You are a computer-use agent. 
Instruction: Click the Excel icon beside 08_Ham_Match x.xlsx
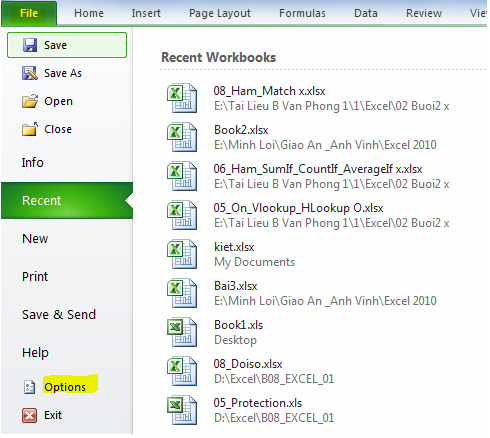point(182,98)
